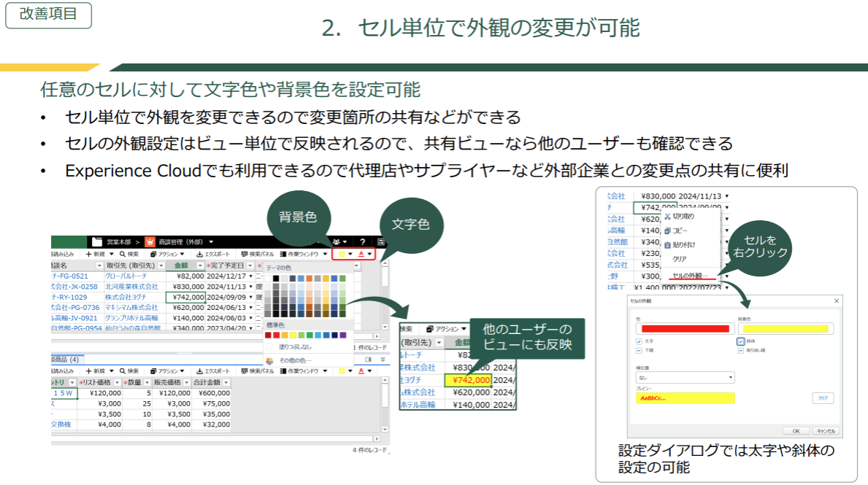Viewport: 868px width, 485px height.
Task: Click the 営業本部 breadcrumb
Action: pos(119,241)
